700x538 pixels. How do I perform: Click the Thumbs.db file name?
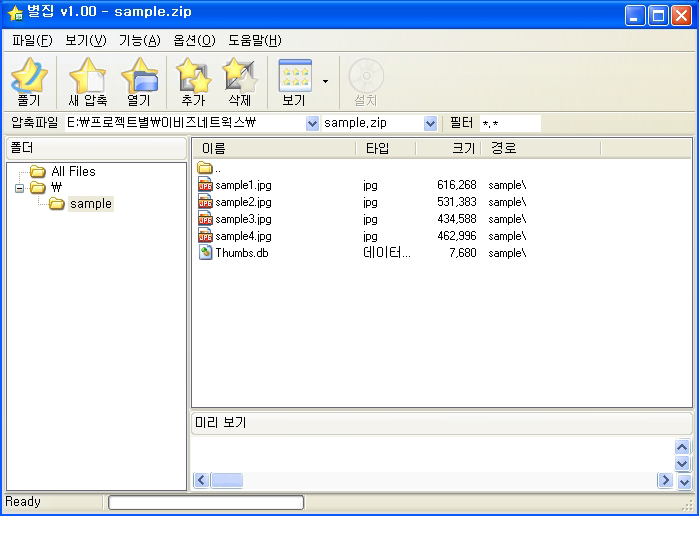(x=242, y=253)
